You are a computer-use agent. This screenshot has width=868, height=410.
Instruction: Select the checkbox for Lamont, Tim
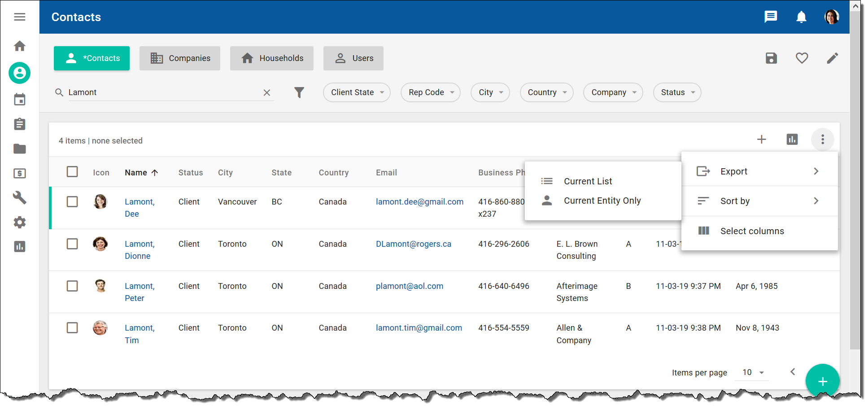tap(72, 327)
